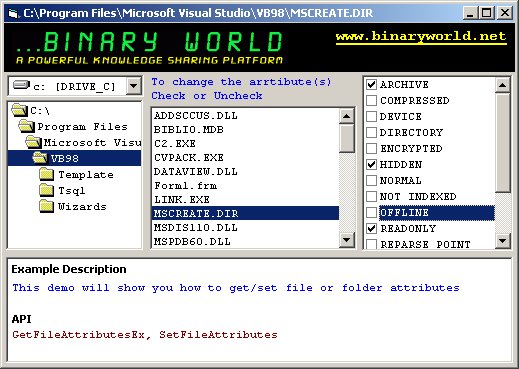The height and width of the screenshot is (369, 519).
Task: Minimize the MSCREATE.DIR window
Action: (470, 13)
